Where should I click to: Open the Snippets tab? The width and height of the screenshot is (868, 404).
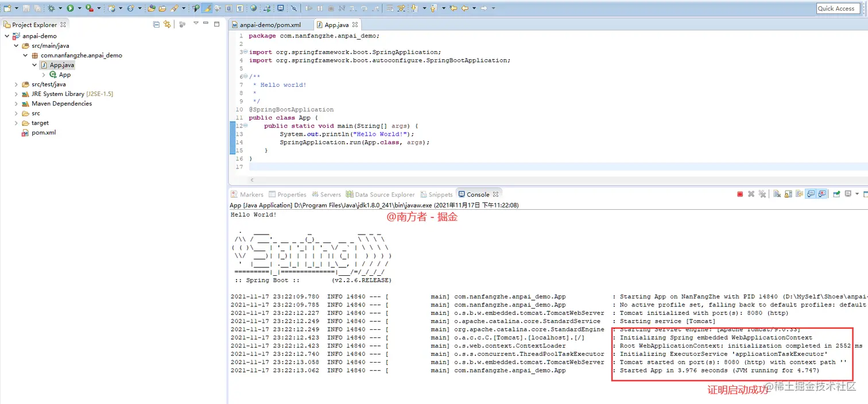(x=437, y=194)
